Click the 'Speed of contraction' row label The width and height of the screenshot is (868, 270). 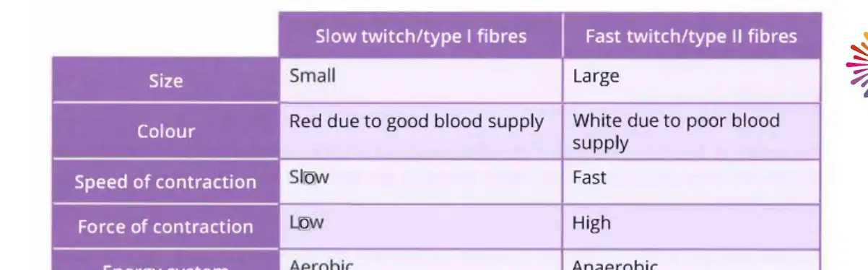(165, 182)
